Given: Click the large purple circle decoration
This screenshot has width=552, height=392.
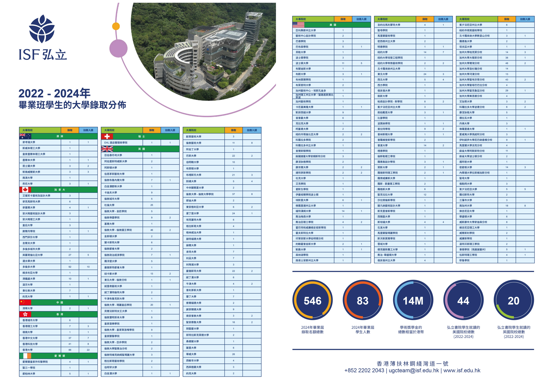Looking at the screenshot, I should tap(118, 48).
